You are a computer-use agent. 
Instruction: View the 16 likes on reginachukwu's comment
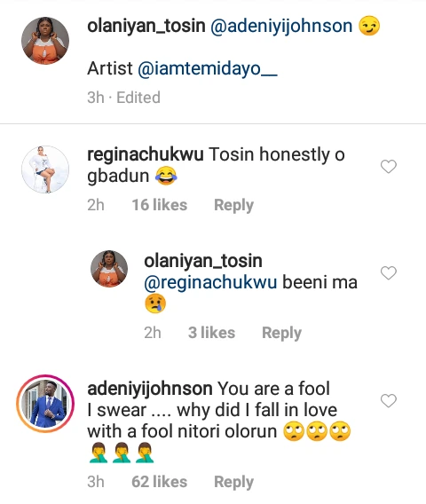click(x=160, y=205)
